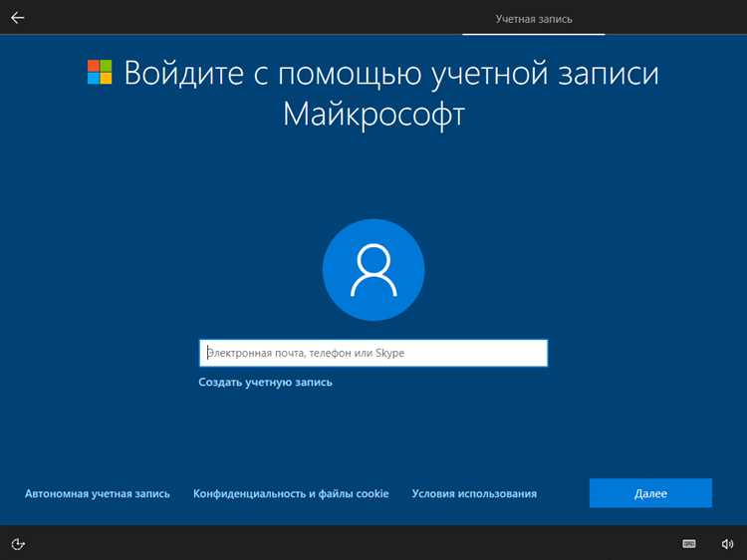Click the Microsoft four-color logo

click(x=100, y=72)
